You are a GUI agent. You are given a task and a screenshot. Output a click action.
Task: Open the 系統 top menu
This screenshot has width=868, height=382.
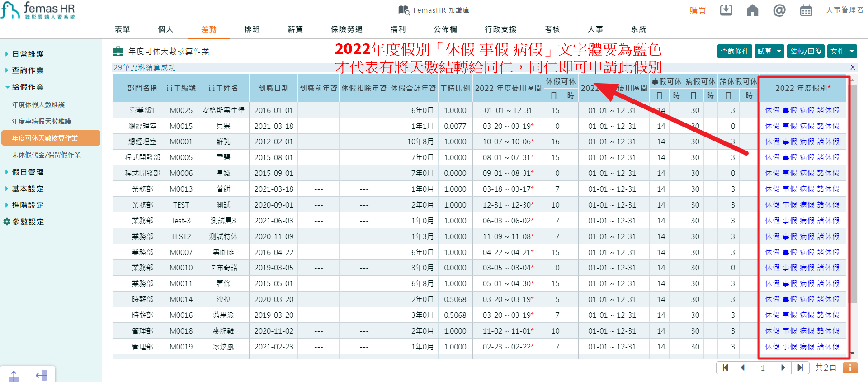pos(638,29)
